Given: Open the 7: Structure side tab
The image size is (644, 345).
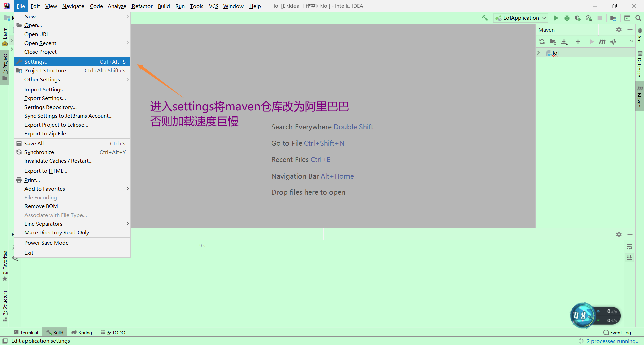Looking at the screenshot, I should click(5, 305).
